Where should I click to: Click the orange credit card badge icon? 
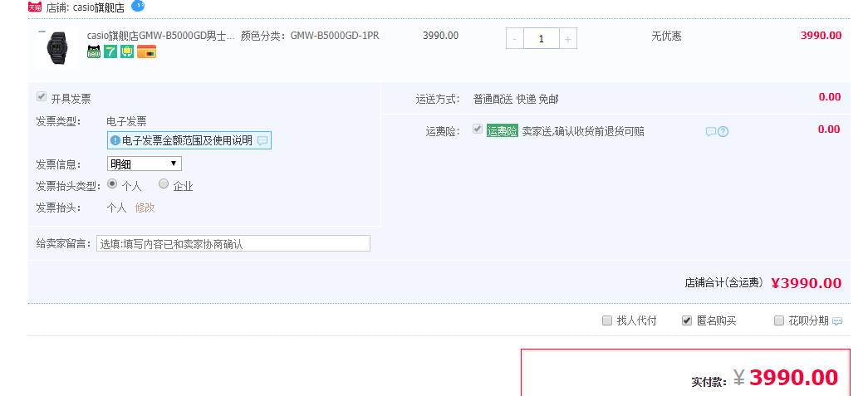pyautogui.click(x=147, y=51)
